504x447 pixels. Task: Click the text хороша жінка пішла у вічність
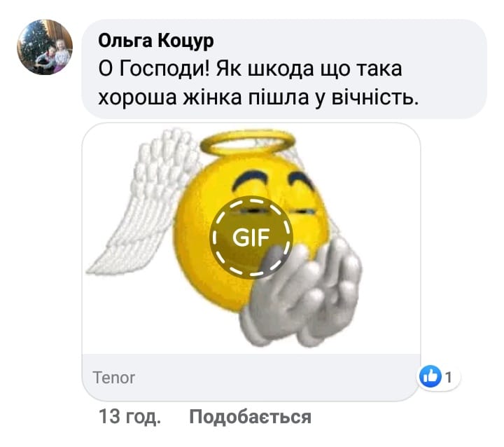(258, 97)
